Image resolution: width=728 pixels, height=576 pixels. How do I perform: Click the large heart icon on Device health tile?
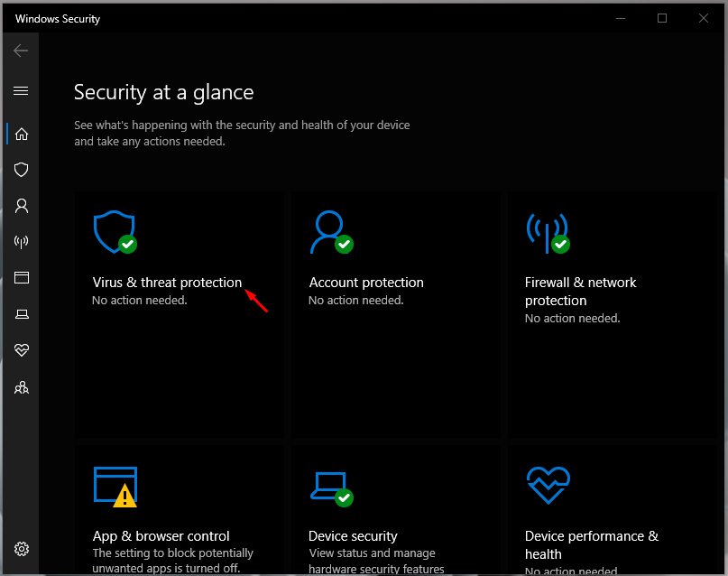coord(547,486)
